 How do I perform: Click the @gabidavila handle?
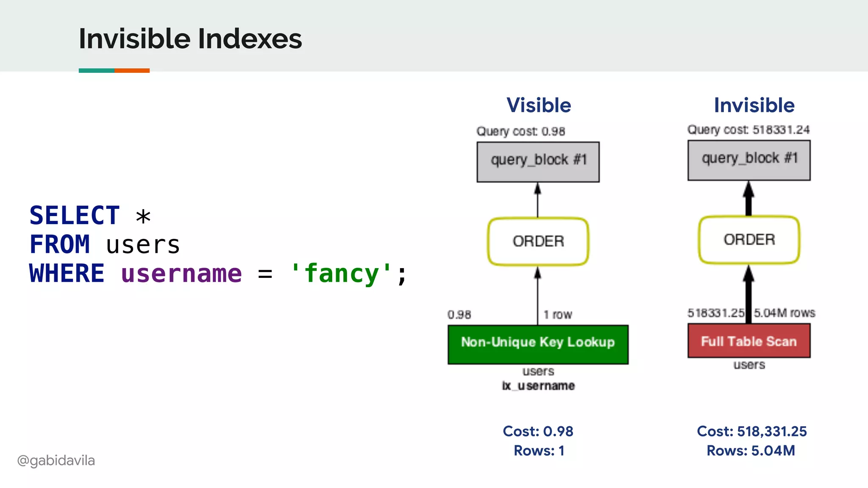(x=56, y=460)
